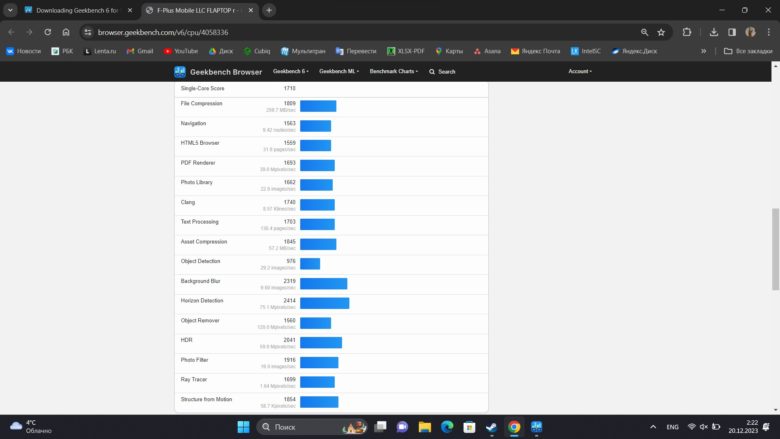This screenshot has height=439, width=780.
Task: Open the Мультитран bookmark
Action: coord(303,51)
